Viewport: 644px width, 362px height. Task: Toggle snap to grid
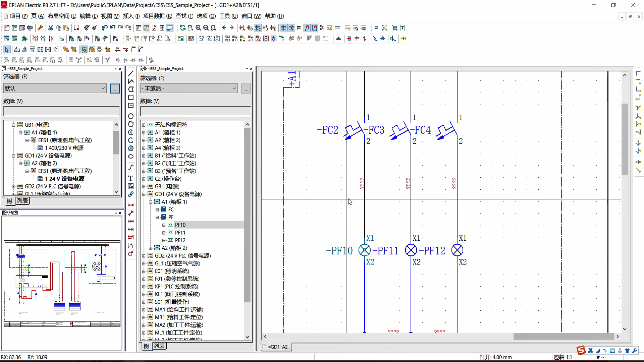coord(291,28)
